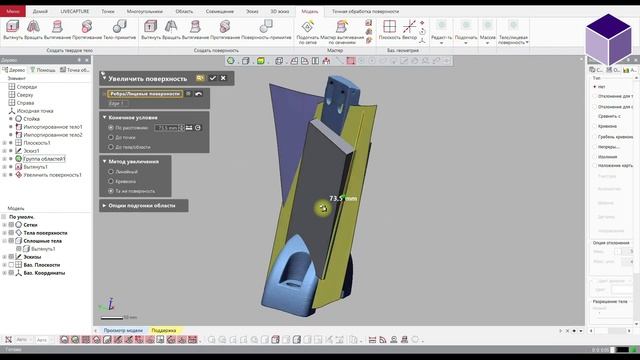Select Увеличить поверхность1 in feature tree

[52, 175]
